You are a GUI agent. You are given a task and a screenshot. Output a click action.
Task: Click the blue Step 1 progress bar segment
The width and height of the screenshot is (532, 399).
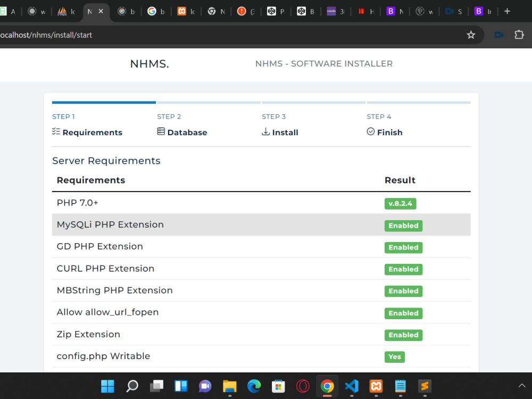(104, 102)
